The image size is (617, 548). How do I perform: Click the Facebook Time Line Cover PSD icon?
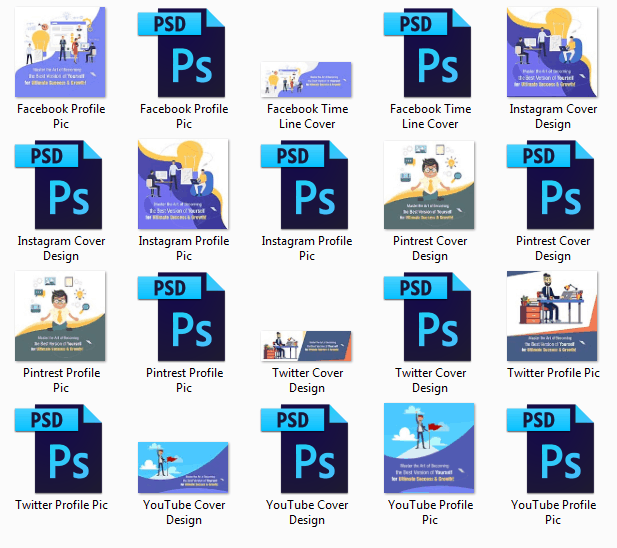click(430, 52)
